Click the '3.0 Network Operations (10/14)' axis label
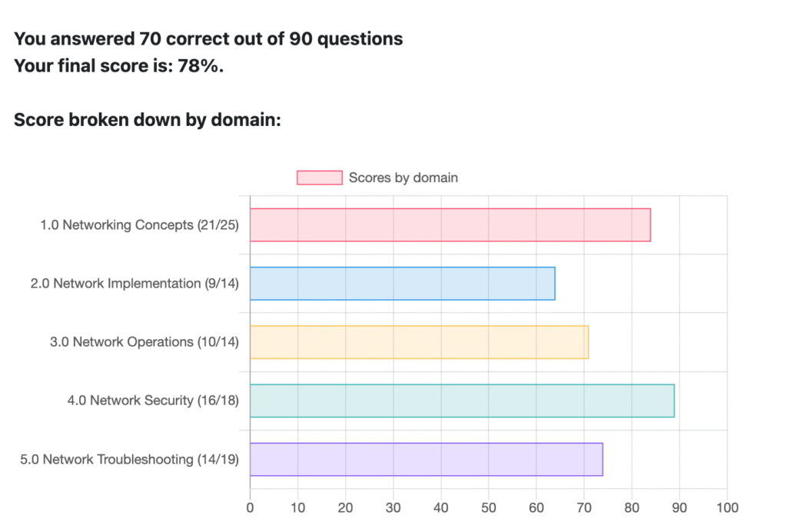 144,342
